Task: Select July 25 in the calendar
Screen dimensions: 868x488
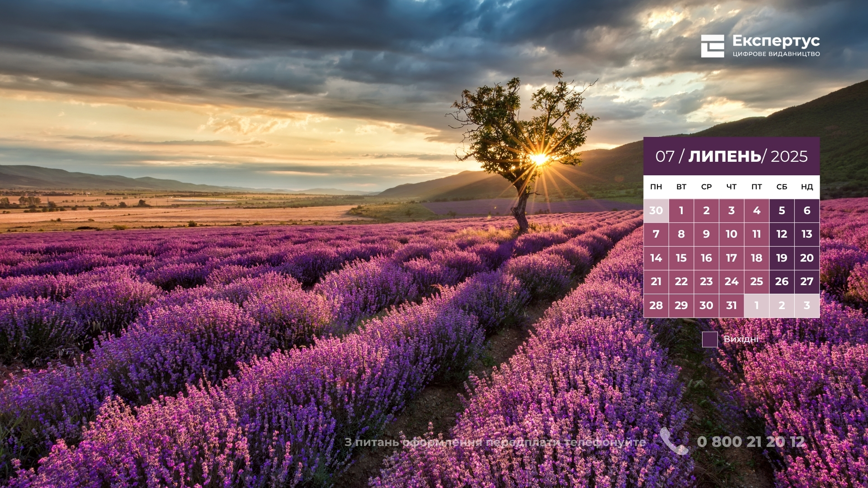Action: [757, 282]
